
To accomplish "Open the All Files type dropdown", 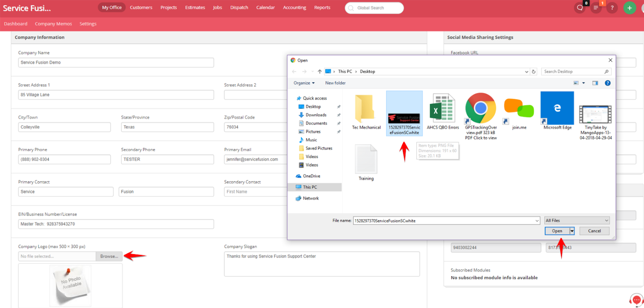I will [x=577, y=220].
